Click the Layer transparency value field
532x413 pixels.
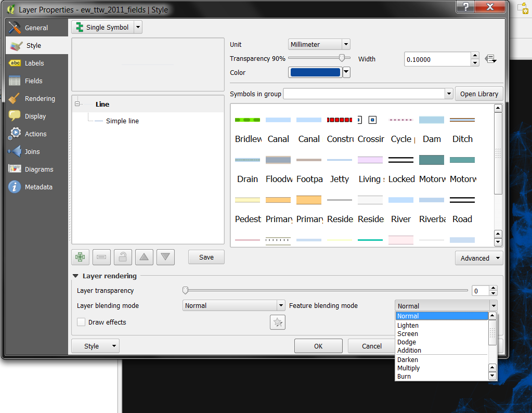[x=481, y=291]
